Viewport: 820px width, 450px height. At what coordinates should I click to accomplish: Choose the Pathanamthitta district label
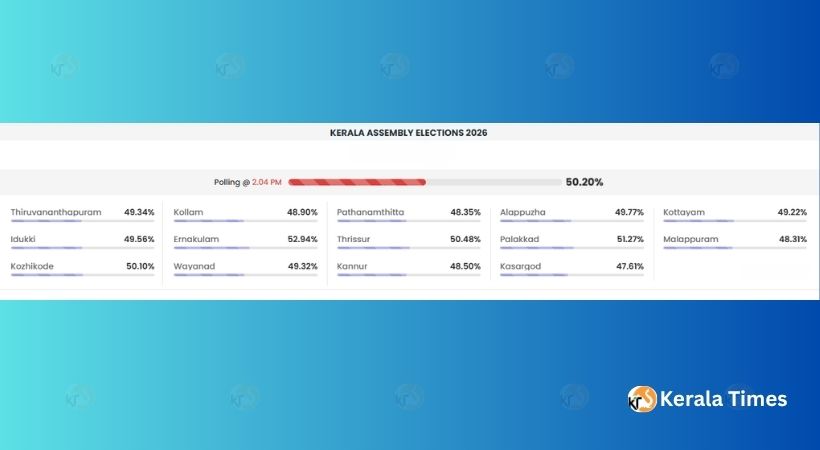tap(371, 212)
